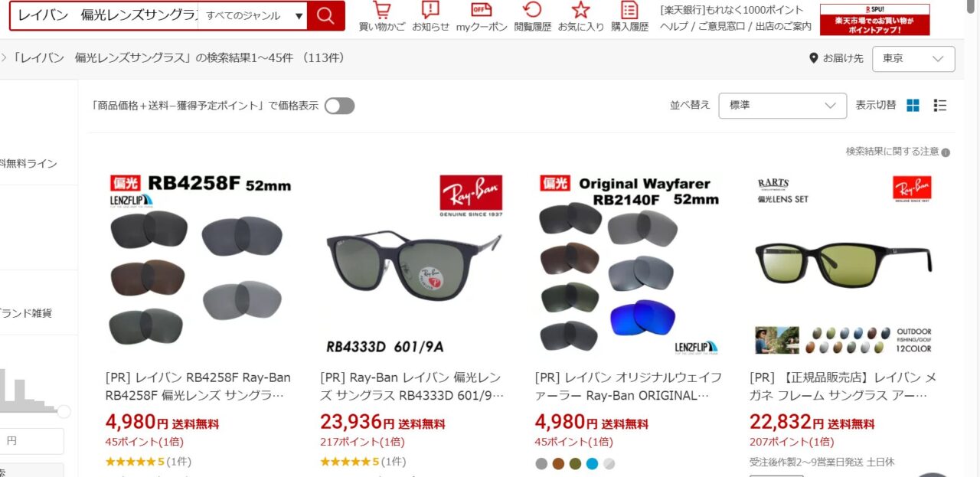Viewport: 980px width, 477px height.
Task: Open the すべてのジャンル genre dropdown
Action: (x=253, y=16)
